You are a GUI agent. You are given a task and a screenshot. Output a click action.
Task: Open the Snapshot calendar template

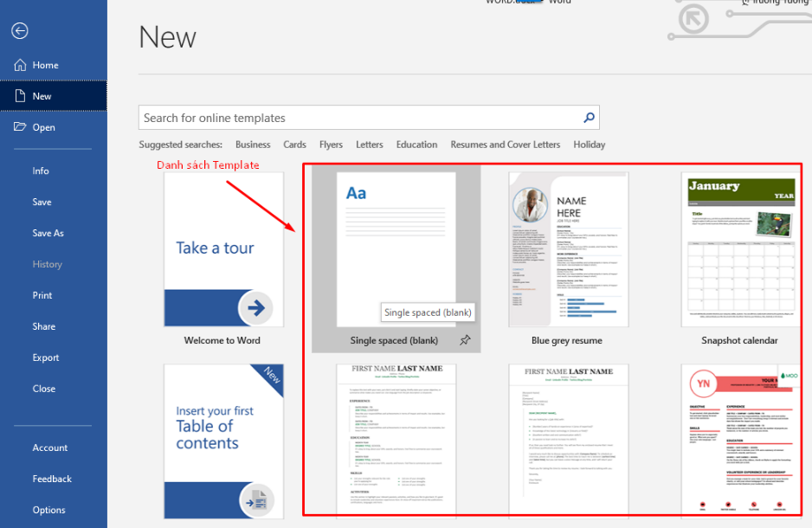click(741, 249)
